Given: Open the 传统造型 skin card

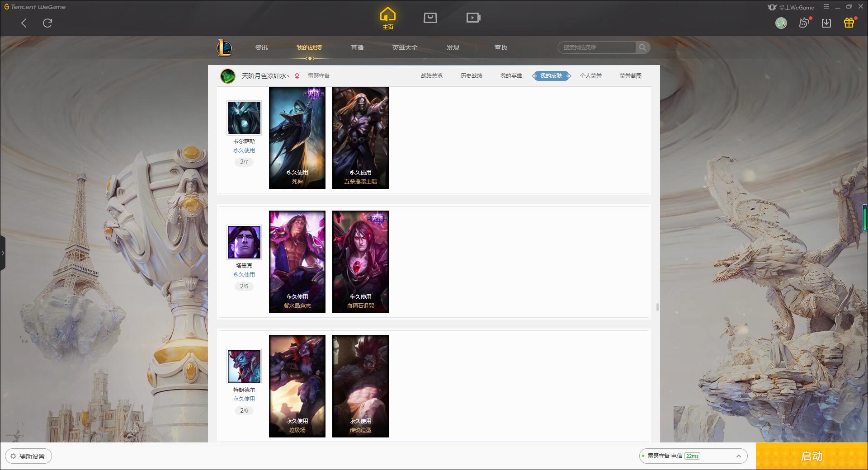Looking at the screenshot, I should click(x=360, y=386).
